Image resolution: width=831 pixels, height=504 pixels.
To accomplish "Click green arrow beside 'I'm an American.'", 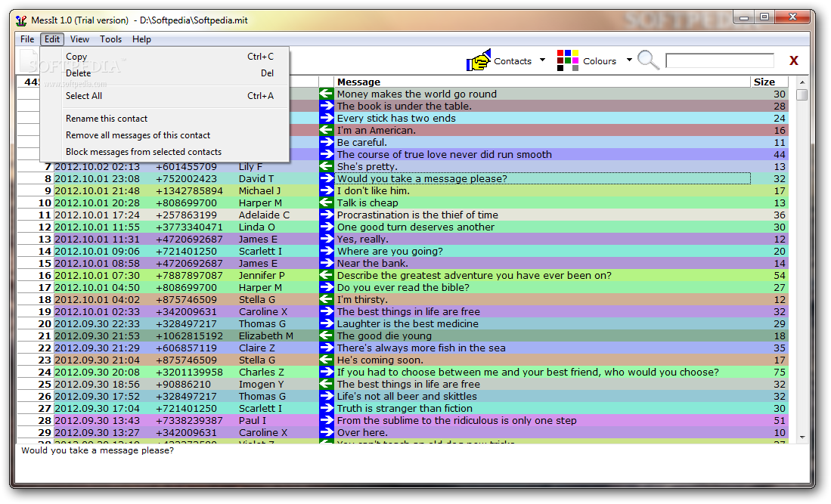I will click(327, 130).
